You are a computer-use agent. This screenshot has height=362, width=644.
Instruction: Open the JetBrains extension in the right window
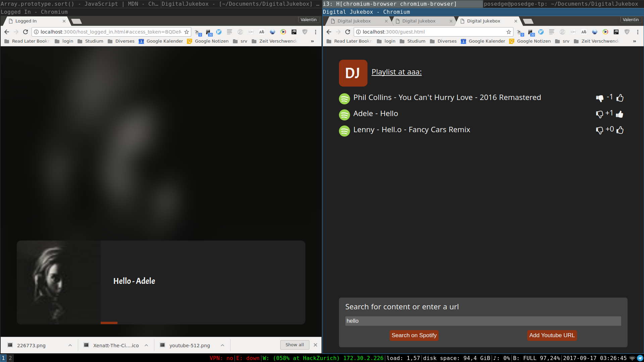pyautogui.click(x=616, y=32)
